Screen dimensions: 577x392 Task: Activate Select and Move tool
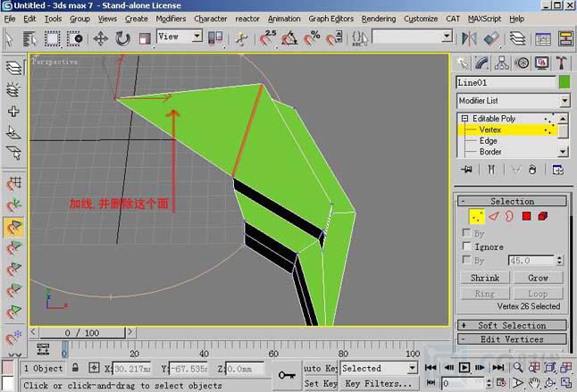[100, 38]
